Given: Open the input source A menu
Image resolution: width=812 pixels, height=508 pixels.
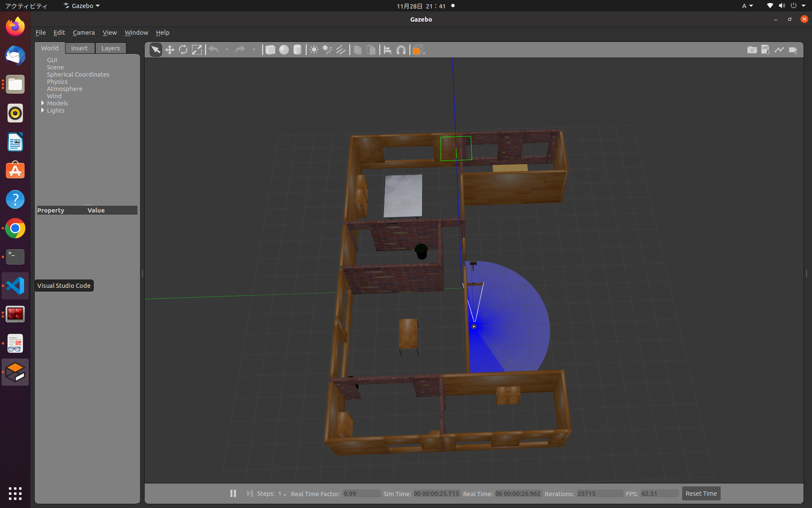Looking at the screenshot, I should point(747,6).
